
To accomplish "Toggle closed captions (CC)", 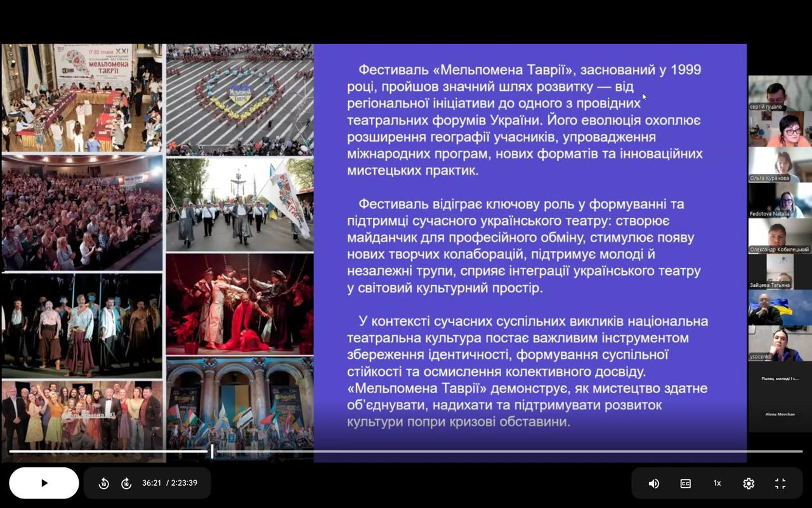I will [x=685, y=483].
